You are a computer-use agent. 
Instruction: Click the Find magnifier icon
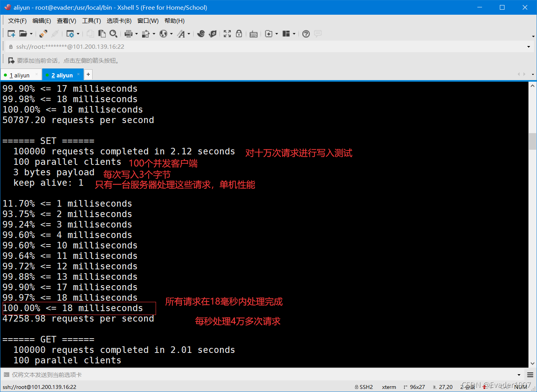113,34
